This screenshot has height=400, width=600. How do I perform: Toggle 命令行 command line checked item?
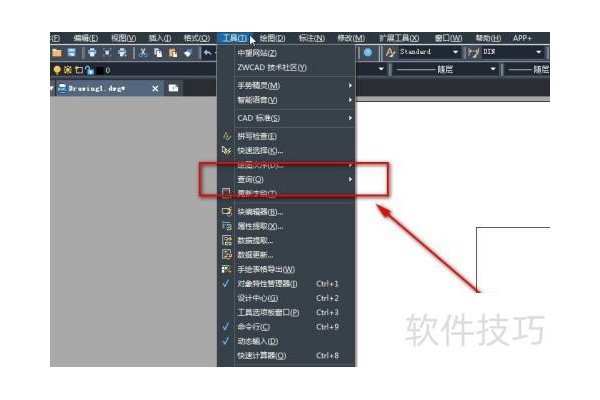286,327
